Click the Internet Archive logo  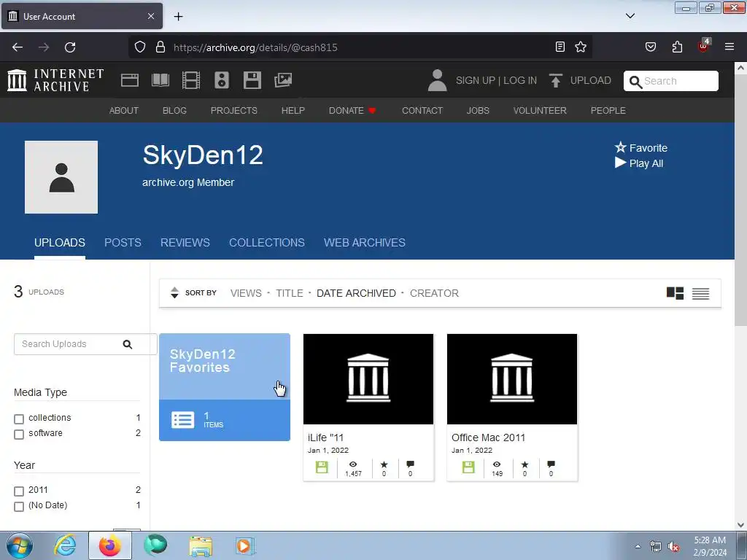click(55, 80)
